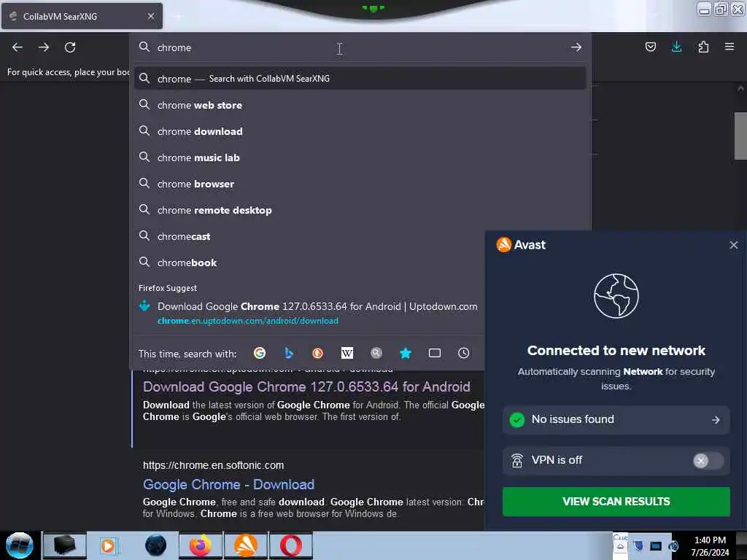
Task: Select the chromecast suggestion
Action: point(309,236)
